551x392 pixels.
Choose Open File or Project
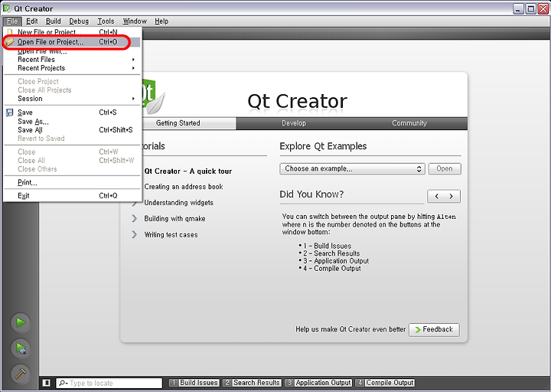[73, 42]
